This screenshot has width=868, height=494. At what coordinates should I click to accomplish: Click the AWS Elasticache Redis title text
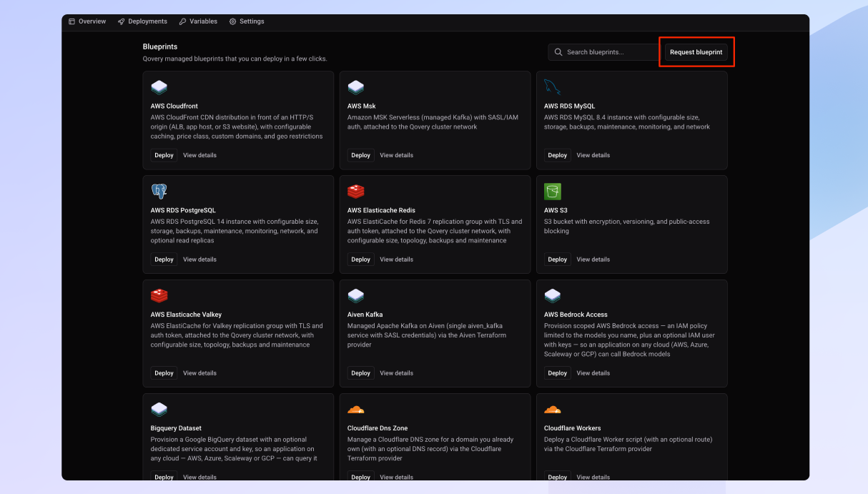(x=381, y=211)
